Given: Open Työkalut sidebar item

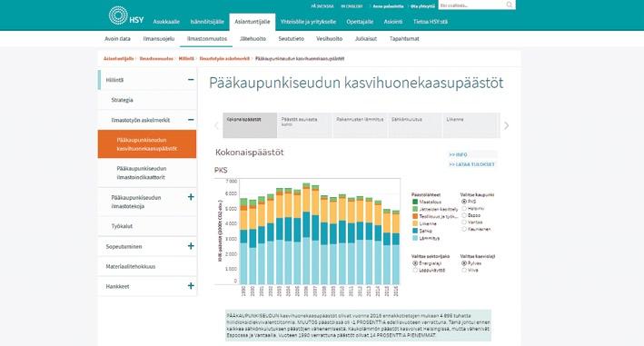Looking at the screenshot, I should click(147, 226).
